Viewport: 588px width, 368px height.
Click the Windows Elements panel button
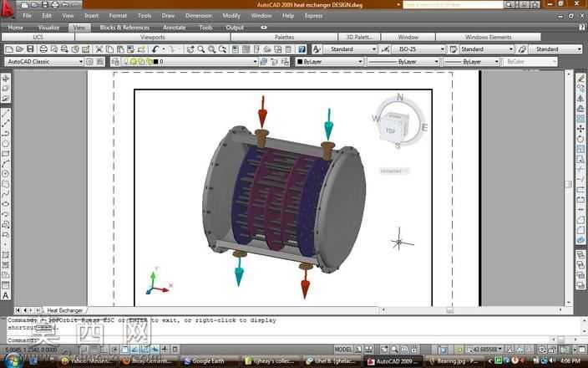coord(488,37)
